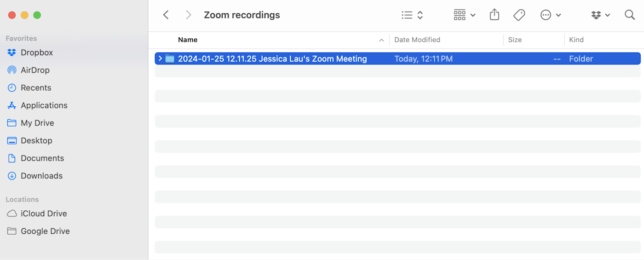
Task: Click the Today, 12:11 PM date cell
Action: click(424, 58)
